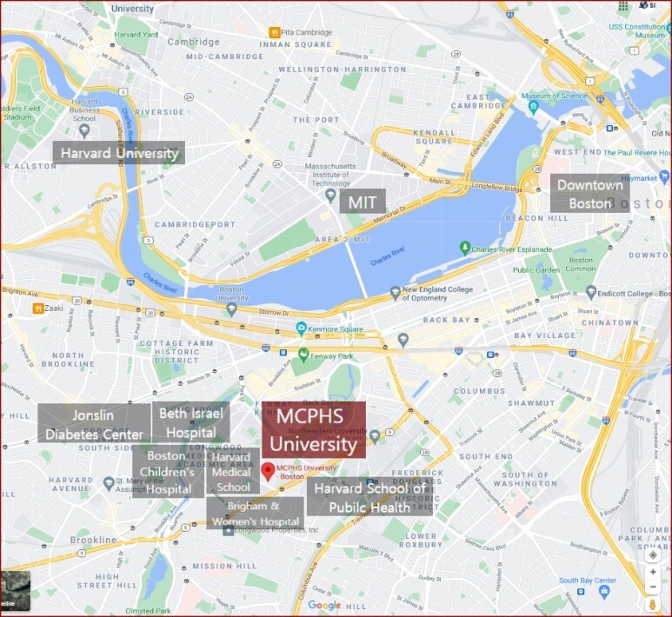Select the Zaaki restaurant marker
The width and height of the screenshot is (672, 617).
pyautogui.click(x=38, y=308)
